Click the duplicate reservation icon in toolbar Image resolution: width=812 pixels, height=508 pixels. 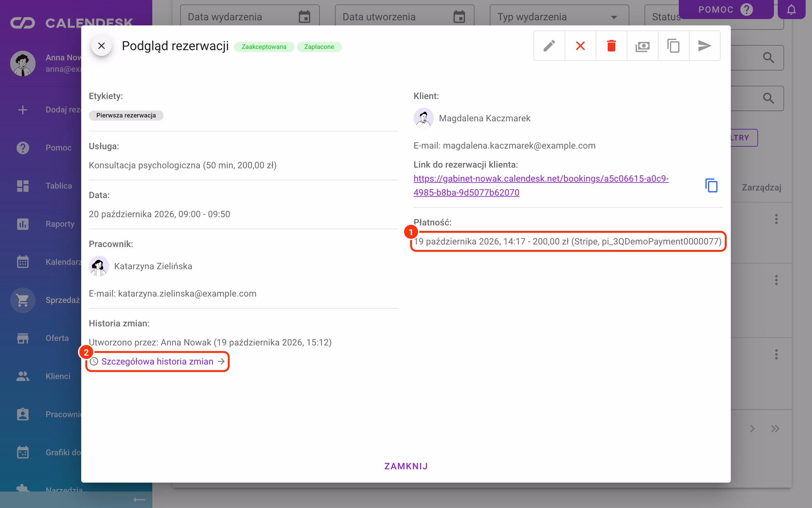(x=673, y=46)
